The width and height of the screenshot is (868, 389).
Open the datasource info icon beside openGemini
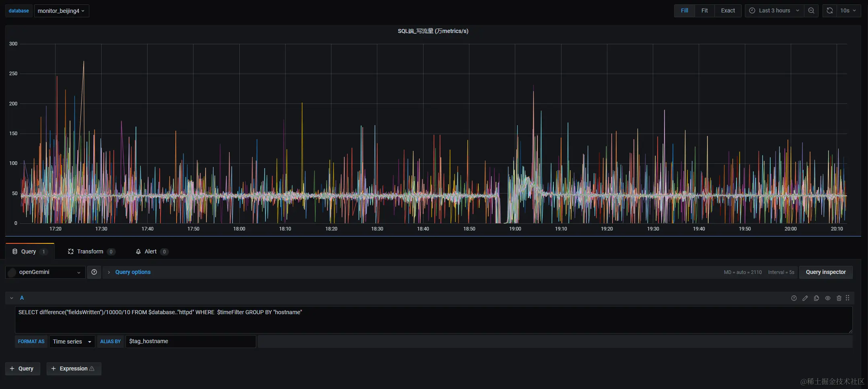[x=94, y=272]
